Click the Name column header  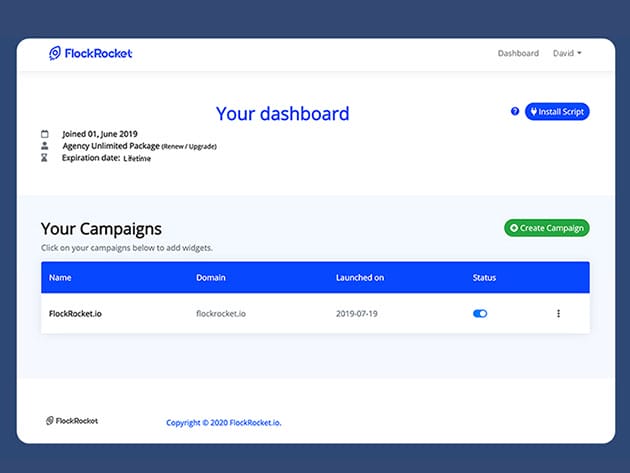[x=60, y=277]
